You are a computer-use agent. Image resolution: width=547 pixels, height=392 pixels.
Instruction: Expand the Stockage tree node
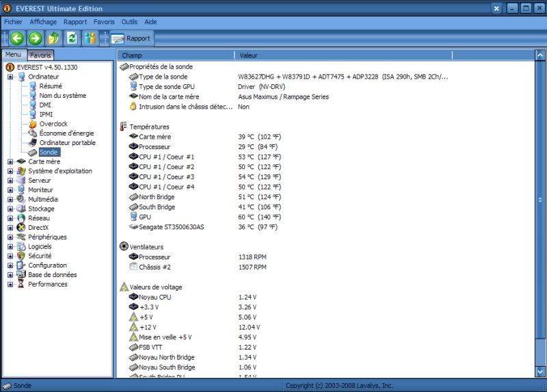coord(10,209)
